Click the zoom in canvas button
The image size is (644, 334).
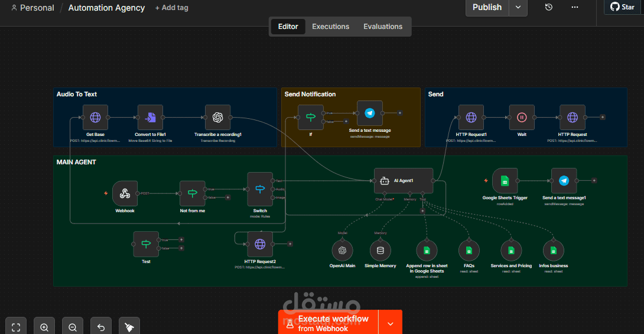44,327
